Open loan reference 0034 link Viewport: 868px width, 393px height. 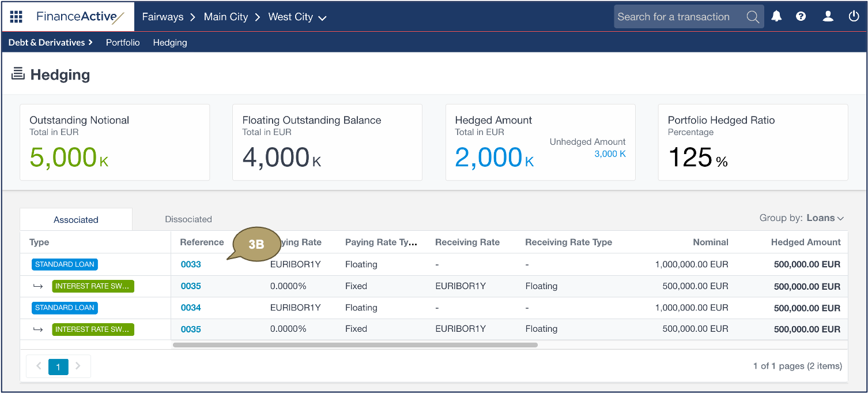click(191, 308)
